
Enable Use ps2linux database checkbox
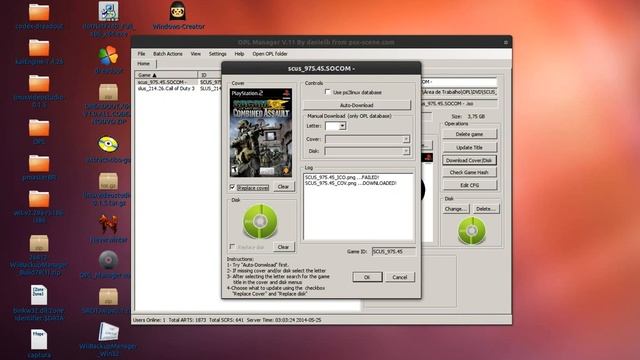coord(328,92)
